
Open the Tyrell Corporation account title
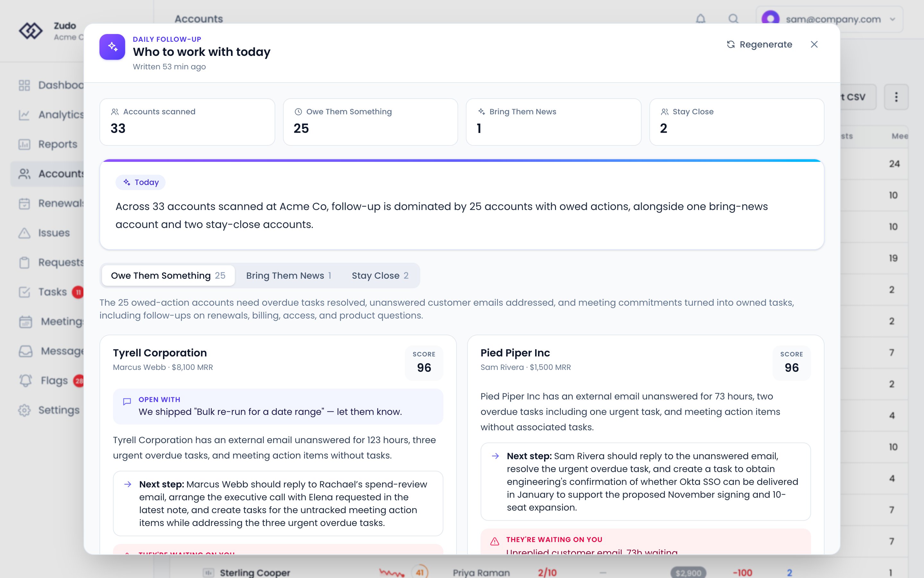[x=159, y=353]
